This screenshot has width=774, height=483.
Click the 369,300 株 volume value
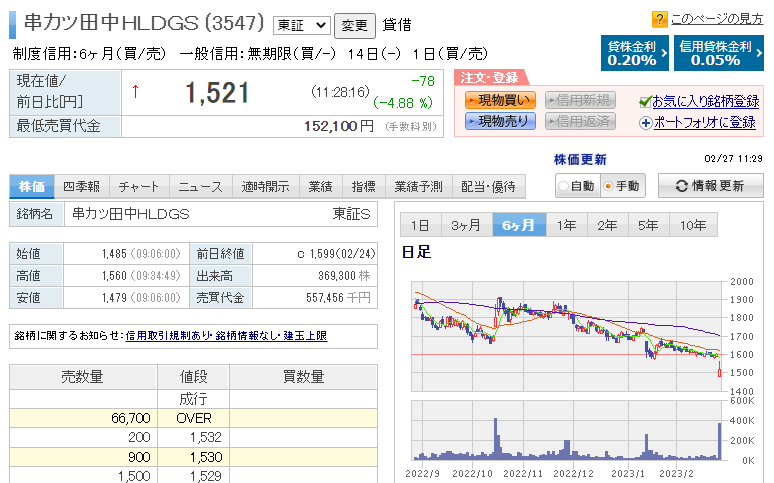click(344, 276)
